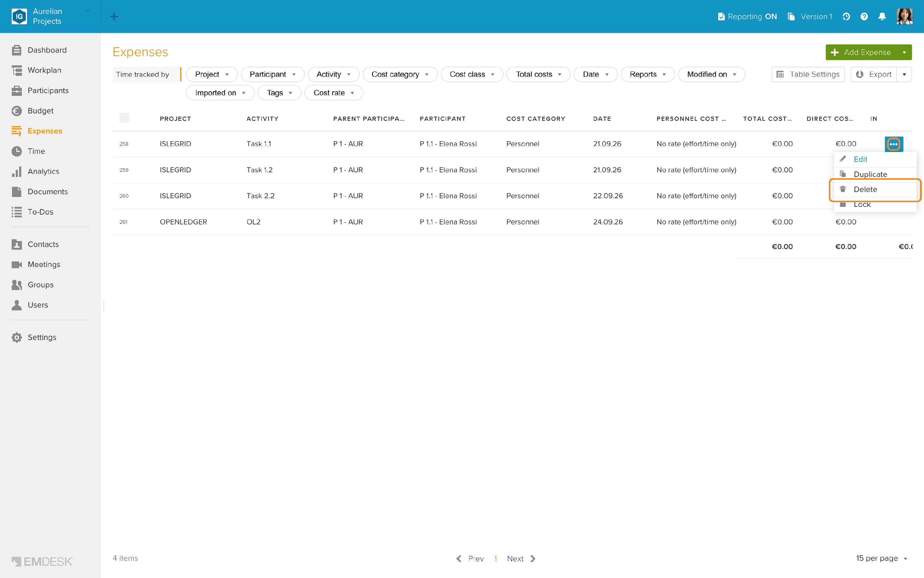This screenshot has width=924, height=578.
Task: Open the user profile avatar
Action: pyautogui.click(x=905, y=16)
